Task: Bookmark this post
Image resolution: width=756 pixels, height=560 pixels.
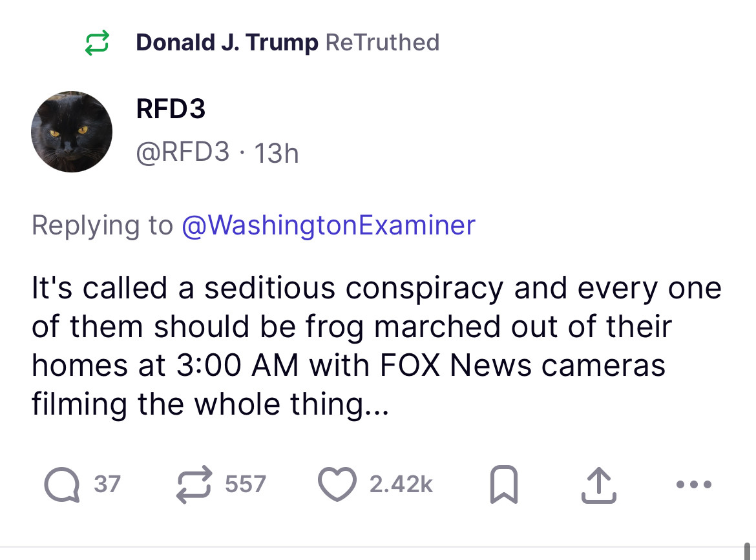Action: click(x=503, y=486)
